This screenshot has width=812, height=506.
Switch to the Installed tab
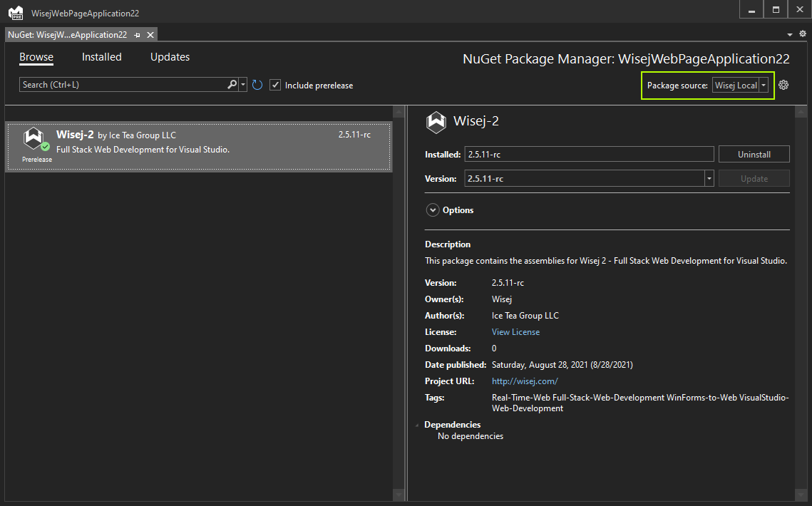tap(101, 57)
